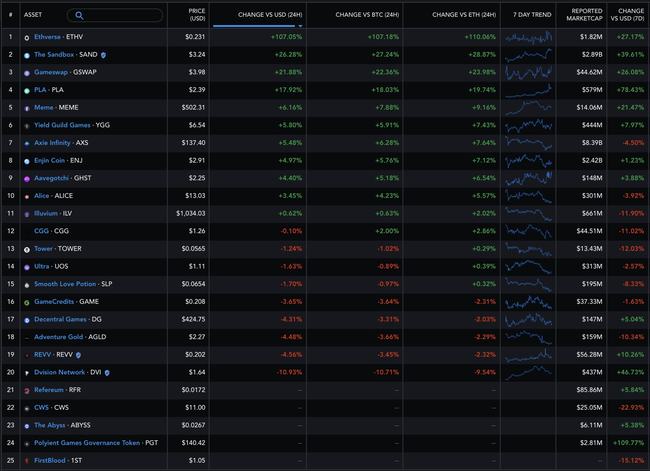The height and width of the screenshot is (471, 650).
Task: Click the Gameswap coin icon
Action: tap(27, 73)
